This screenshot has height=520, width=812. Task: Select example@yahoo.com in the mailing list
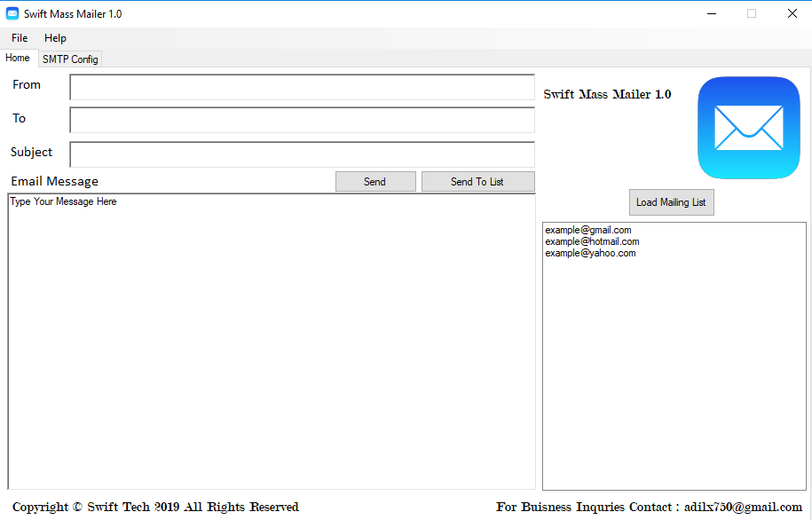[590, 254]
